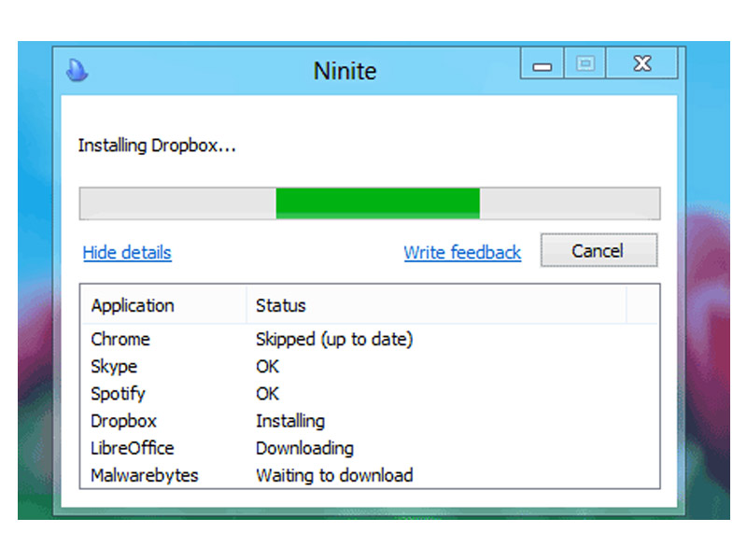Cancel the installation

tap(599, 250)
